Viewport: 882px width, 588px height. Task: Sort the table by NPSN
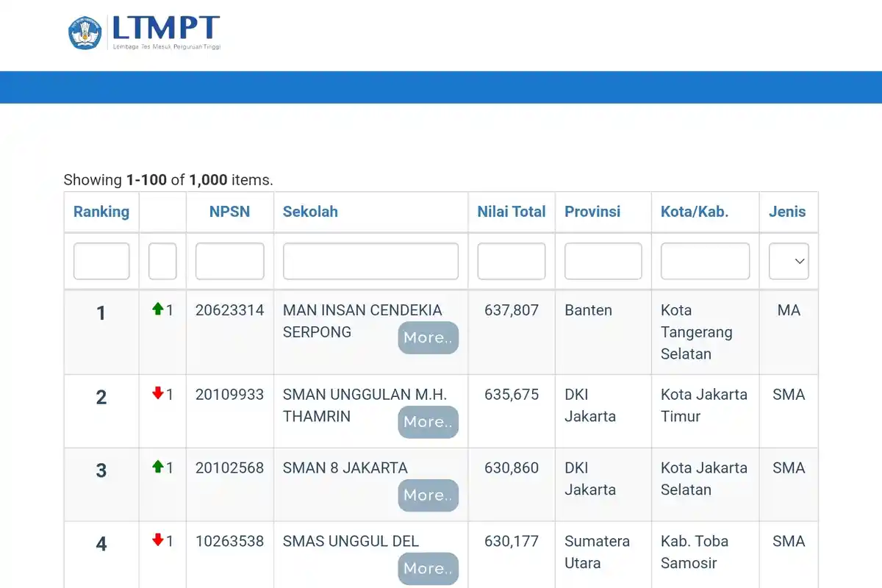click(230, 212)
